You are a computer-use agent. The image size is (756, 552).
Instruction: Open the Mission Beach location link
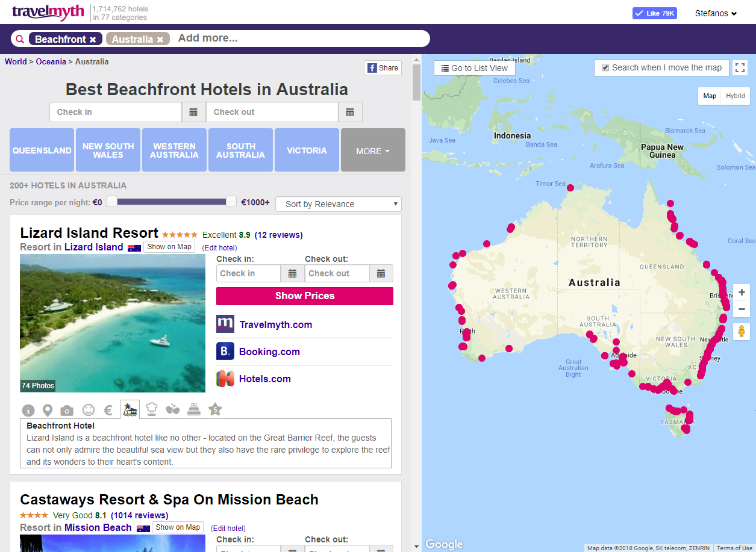tap(98, 527)
